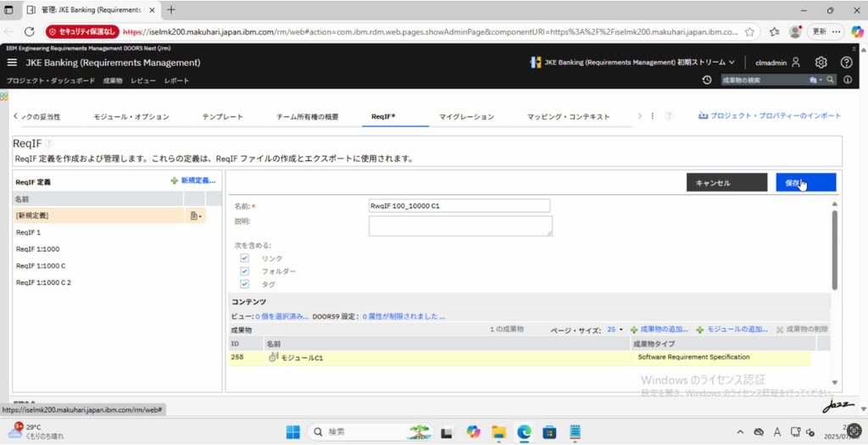Click the キャンセル button

pos(726,182)
